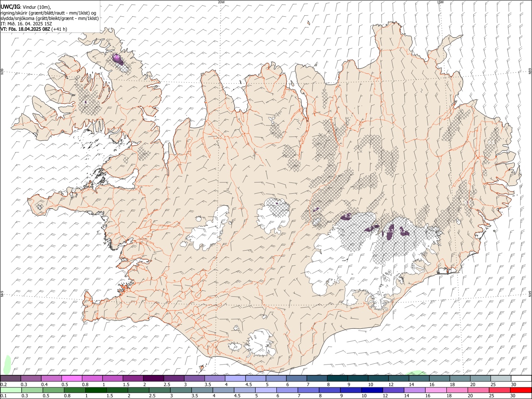532x399 pixels.
Task: Click the lower legend swatch starting at 25
Action: click(x=500, y=390)
